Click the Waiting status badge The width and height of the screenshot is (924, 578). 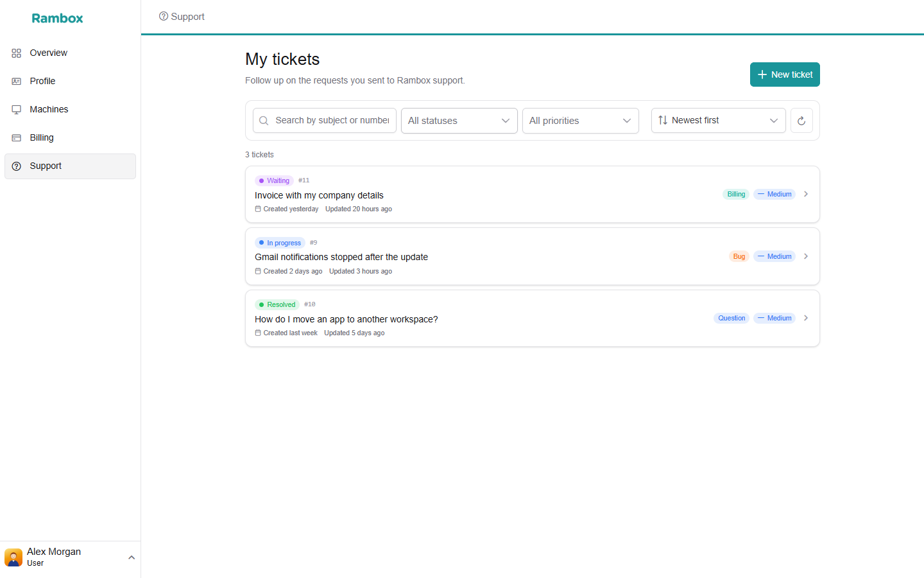pyautogui.click(x=274, y=181)
